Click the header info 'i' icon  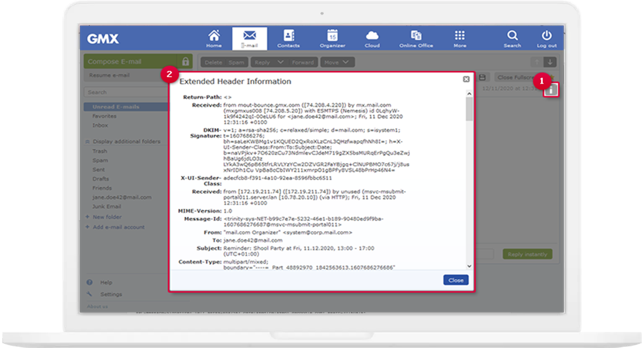pyautogui.click(x=551, y=90)
